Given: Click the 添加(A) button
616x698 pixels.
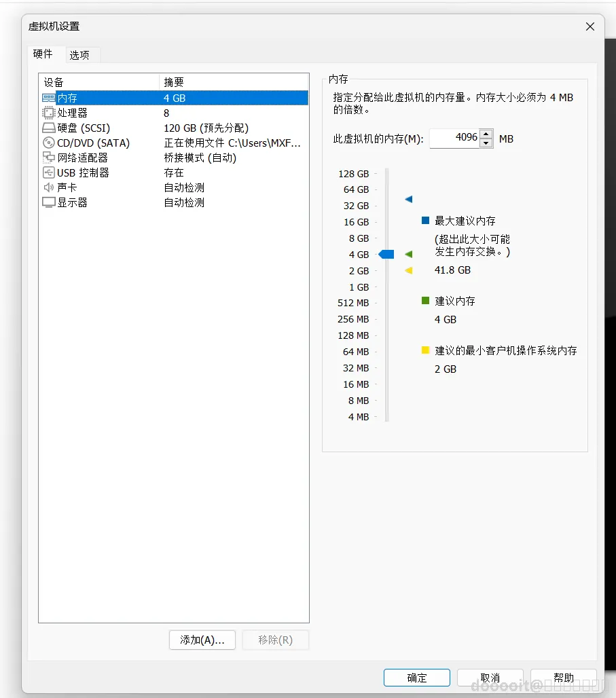Looking at the screenshot, I should (x=202, y=640).
